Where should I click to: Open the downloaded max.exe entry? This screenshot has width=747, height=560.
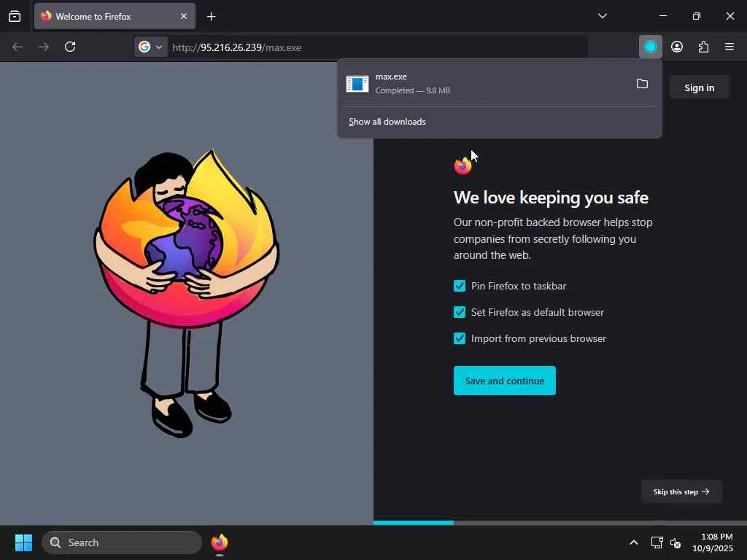485,83
